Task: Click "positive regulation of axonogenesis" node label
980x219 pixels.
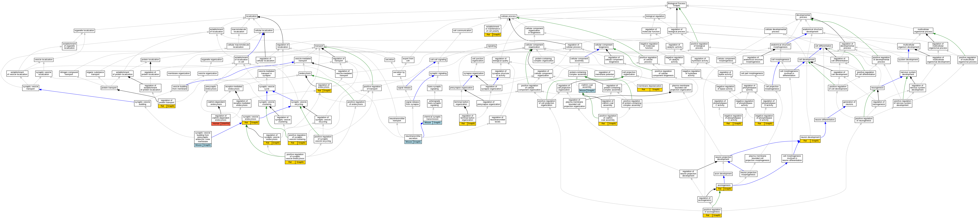Action: (712, 211)
